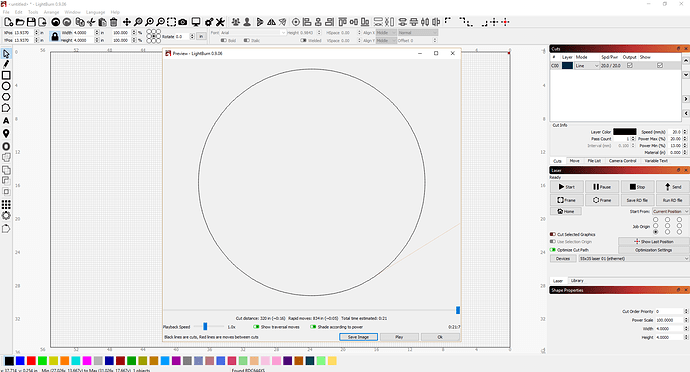
Task: Switch to the Library tab
Action: [577, 280]
